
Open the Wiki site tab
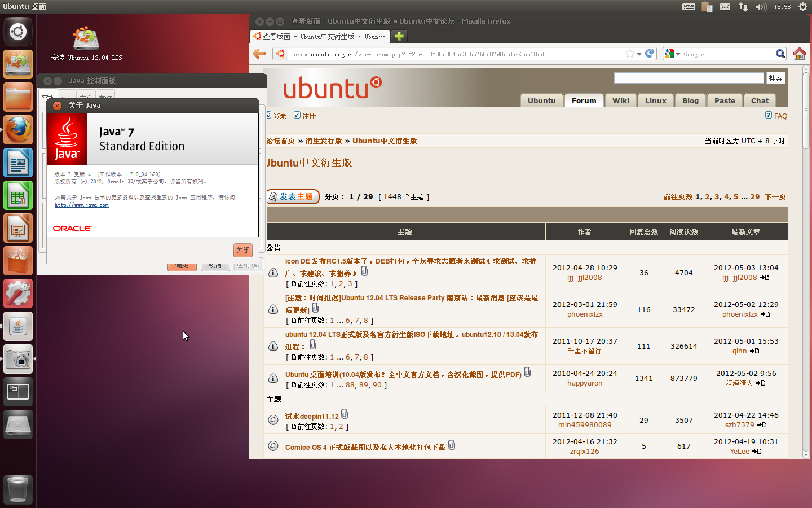tap(621, 100)
